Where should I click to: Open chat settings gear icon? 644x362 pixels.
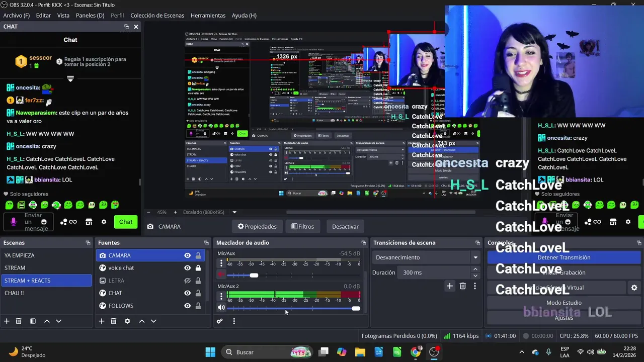pyautogui.click(x=104, y=222)
